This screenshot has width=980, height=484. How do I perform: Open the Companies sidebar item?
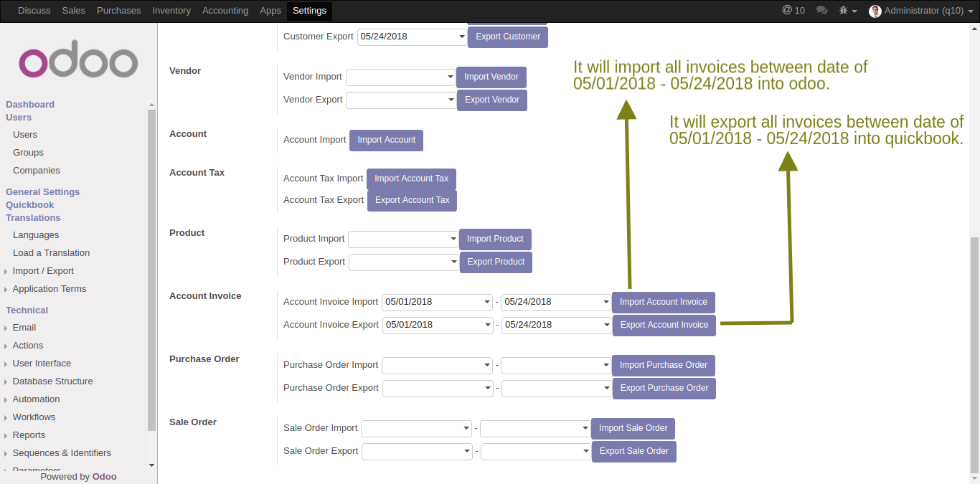coord(37,171)
